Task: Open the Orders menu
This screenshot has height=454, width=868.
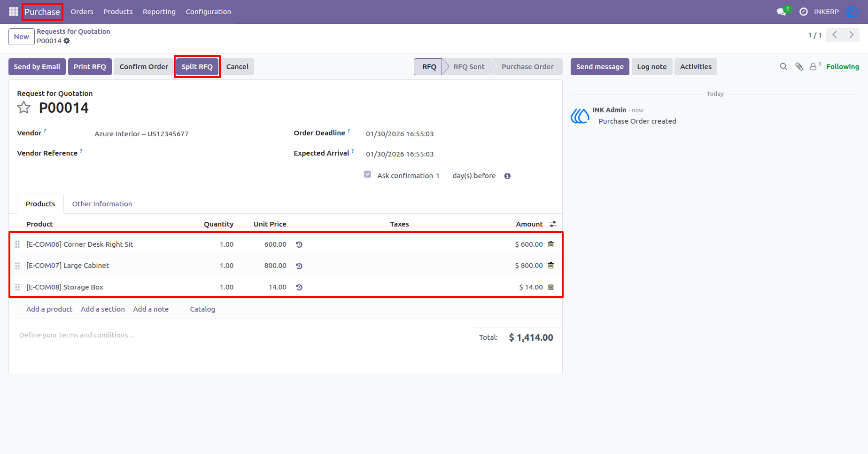Action: 82,12
